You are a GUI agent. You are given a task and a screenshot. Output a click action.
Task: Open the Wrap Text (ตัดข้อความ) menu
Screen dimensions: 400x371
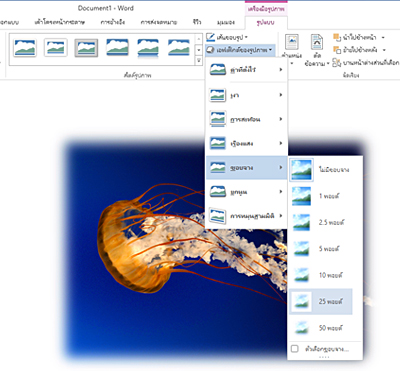tap(317, 50)
